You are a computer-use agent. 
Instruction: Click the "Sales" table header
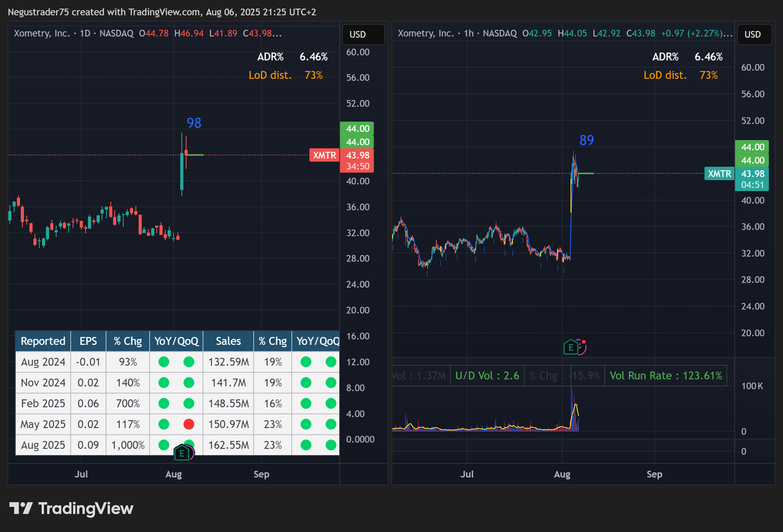(228, 341)
